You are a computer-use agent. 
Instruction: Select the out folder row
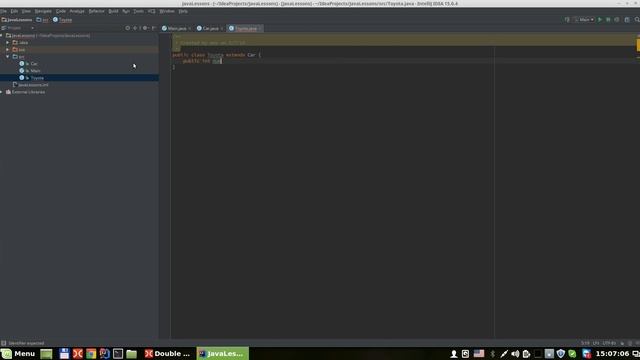[79, 49]
